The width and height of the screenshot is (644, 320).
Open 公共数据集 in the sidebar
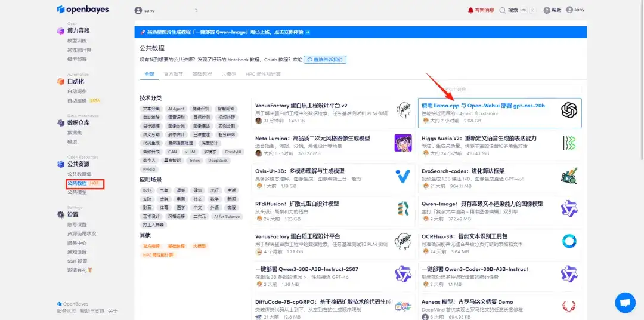(80, 174)
